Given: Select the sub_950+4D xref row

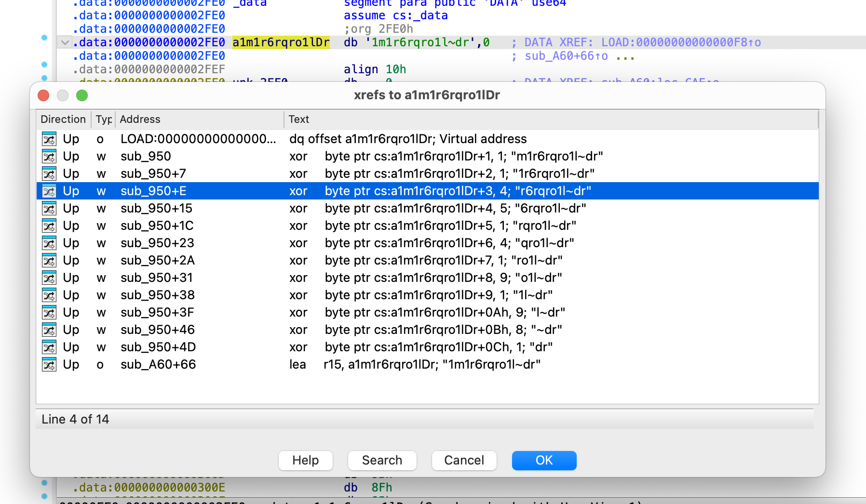Looking at the screenshot, I should pos(158,347).
